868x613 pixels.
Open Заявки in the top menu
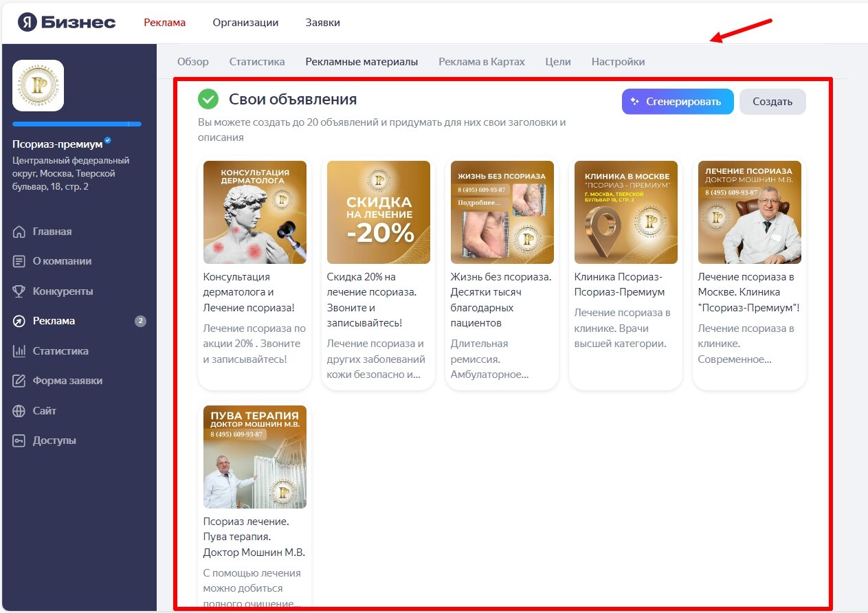pyautogui.click(x=323, y=22)
